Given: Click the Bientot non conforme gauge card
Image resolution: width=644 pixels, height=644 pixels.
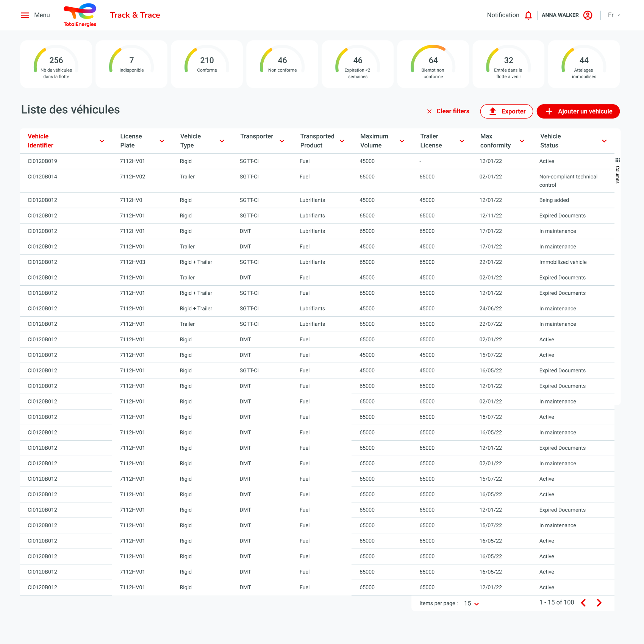Looking at the screenshot, I should coord(433,64).
